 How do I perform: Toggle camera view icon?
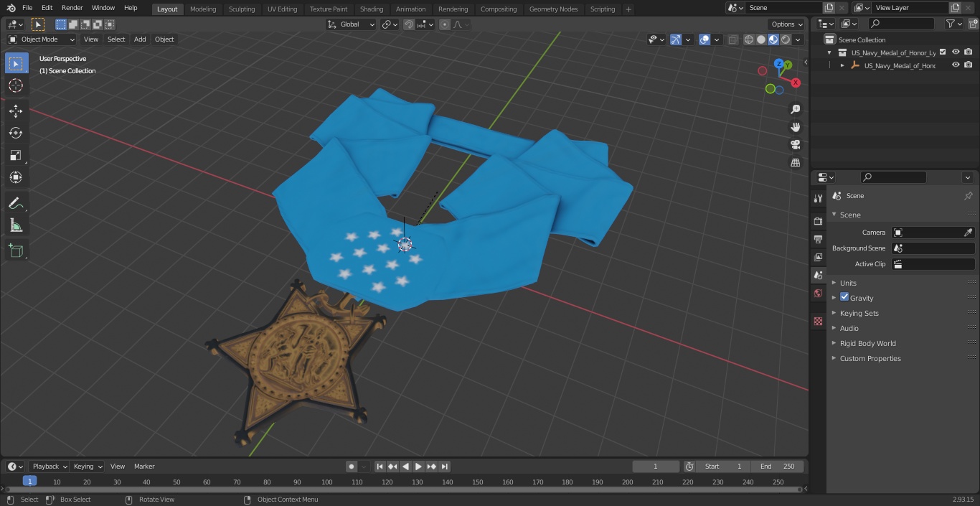(795, 145)
